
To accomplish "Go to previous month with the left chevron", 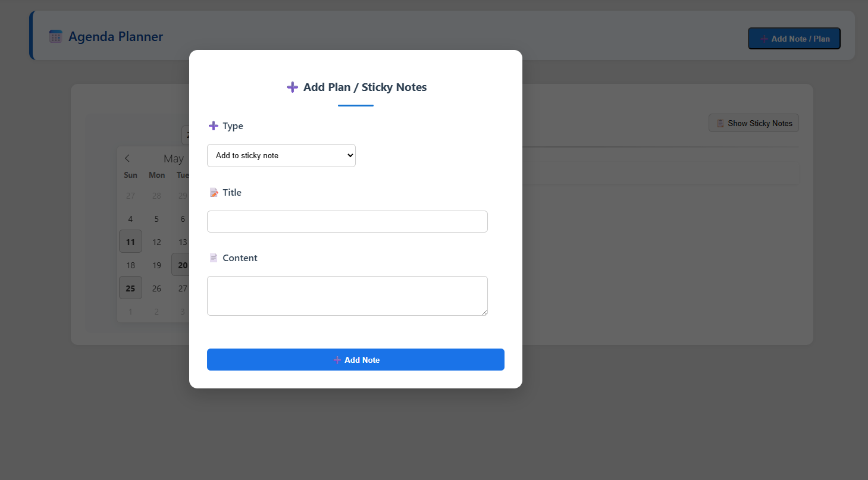I will point(127,158).
